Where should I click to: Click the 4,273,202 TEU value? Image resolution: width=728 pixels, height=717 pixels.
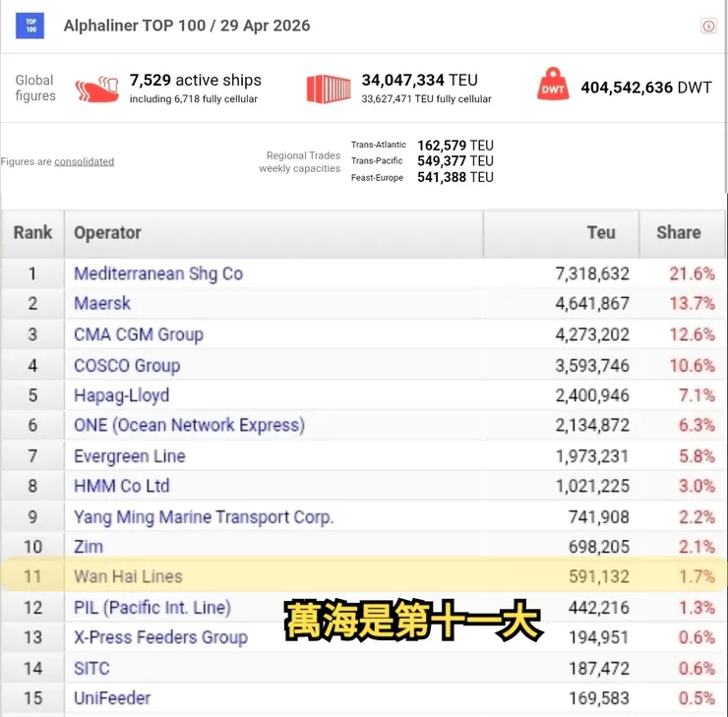592,334
